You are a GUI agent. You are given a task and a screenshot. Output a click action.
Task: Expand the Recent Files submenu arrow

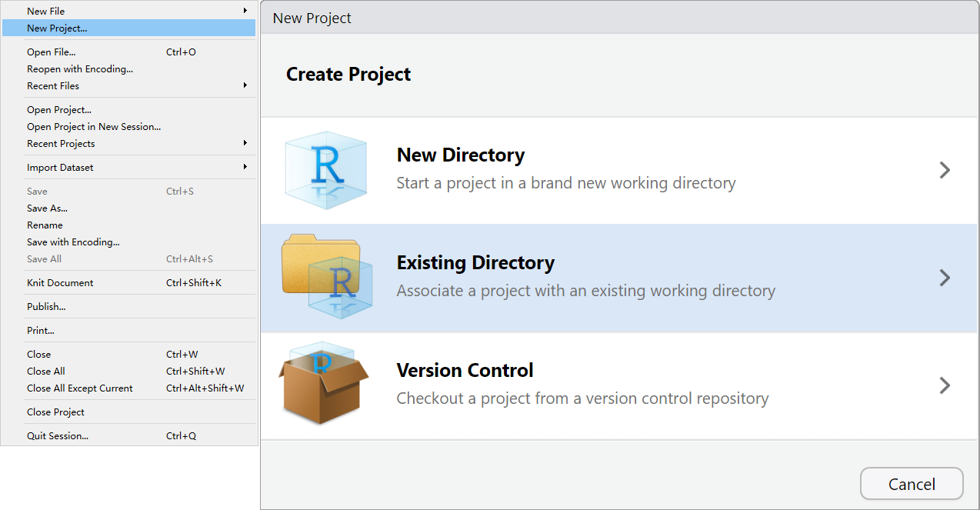pyautogui.click(x=245, y=85)
